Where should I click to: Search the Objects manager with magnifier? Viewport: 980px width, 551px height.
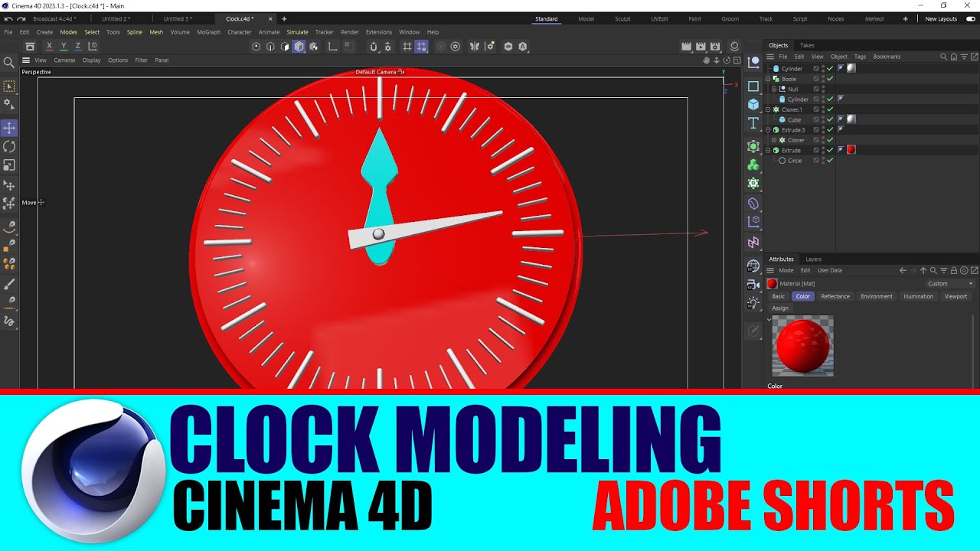pyautogui.click(x=943, y=57)
